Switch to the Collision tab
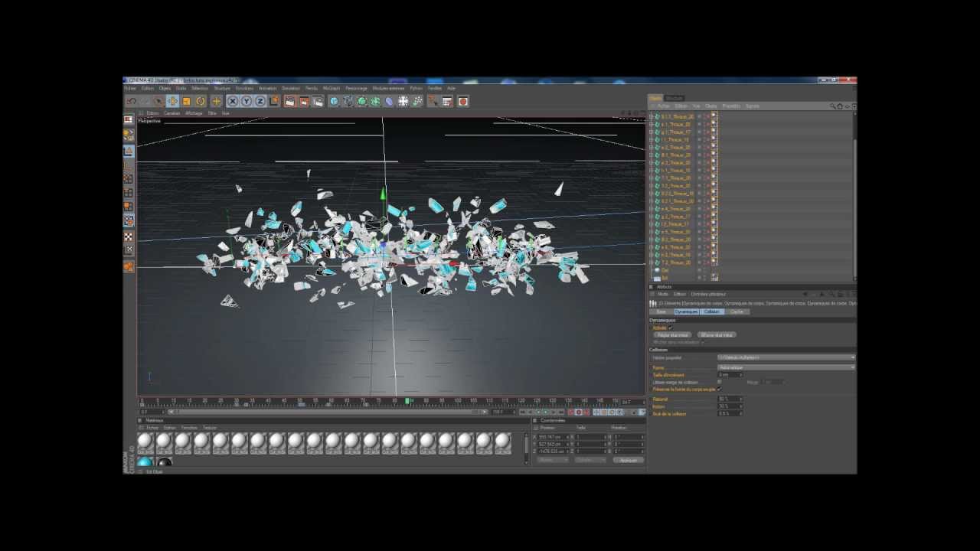980x551 pixels. (712, 311)
